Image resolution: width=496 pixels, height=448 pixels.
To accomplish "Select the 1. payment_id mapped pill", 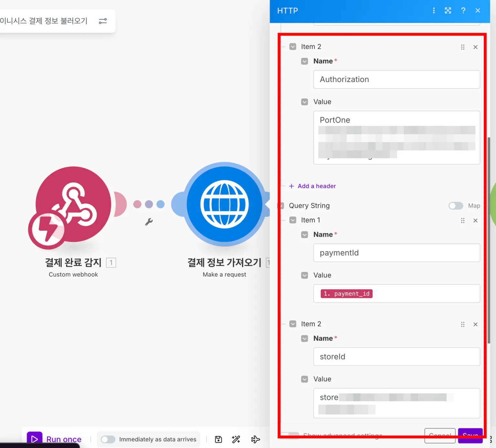I will (x=346, y=294).
